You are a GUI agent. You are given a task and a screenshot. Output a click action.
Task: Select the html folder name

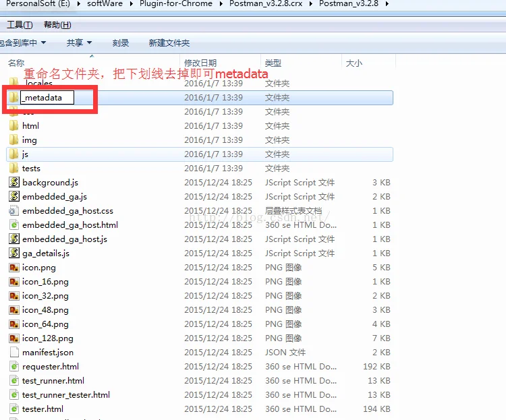pyautogui.click(x=30, y=126)
